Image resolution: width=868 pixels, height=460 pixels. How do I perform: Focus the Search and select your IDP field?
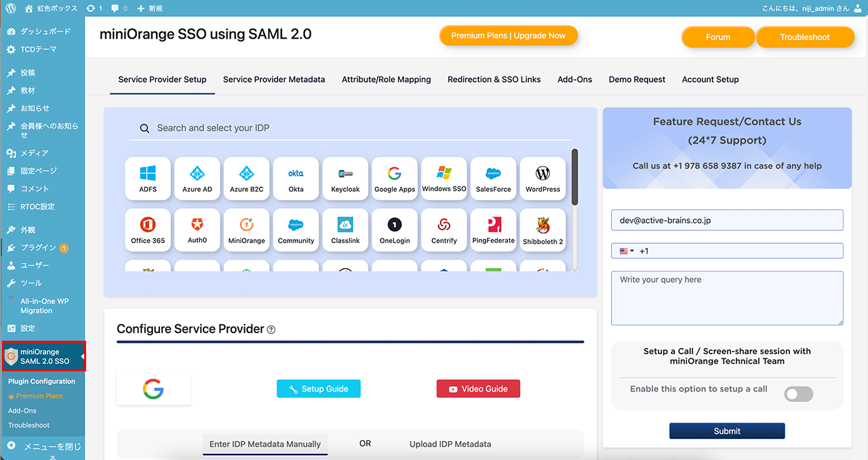350,128
